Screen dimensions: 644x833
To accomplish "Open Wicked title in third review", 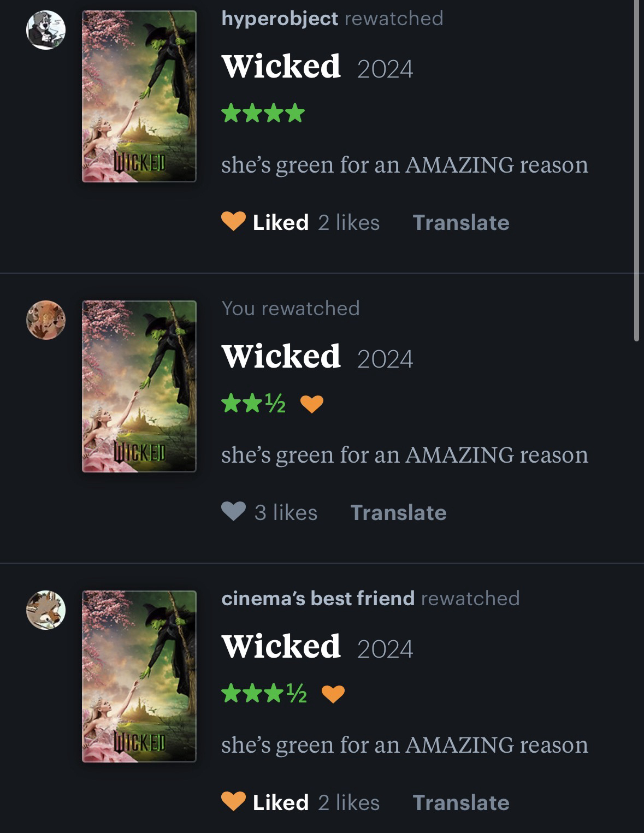I will tap(281, 646).
